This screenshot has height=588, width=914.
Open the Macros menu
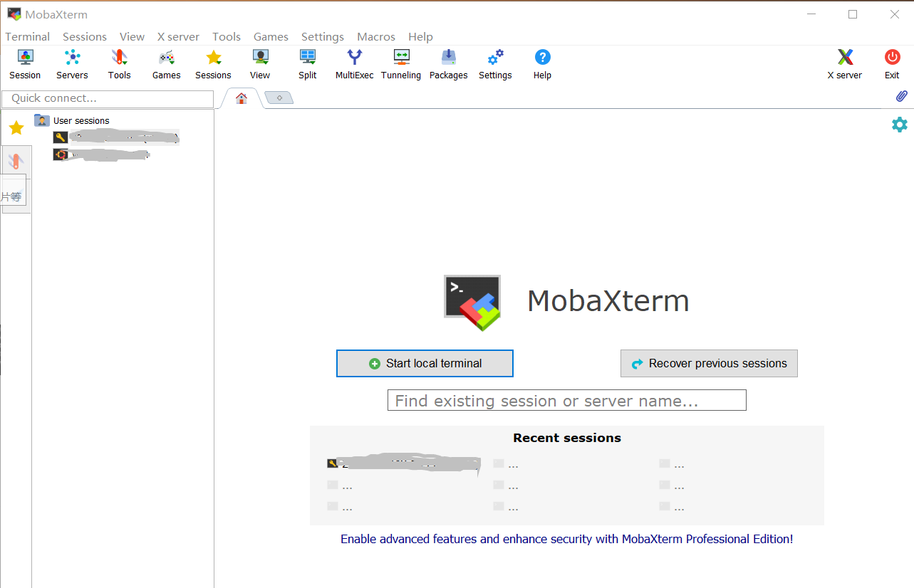[376, 36]
